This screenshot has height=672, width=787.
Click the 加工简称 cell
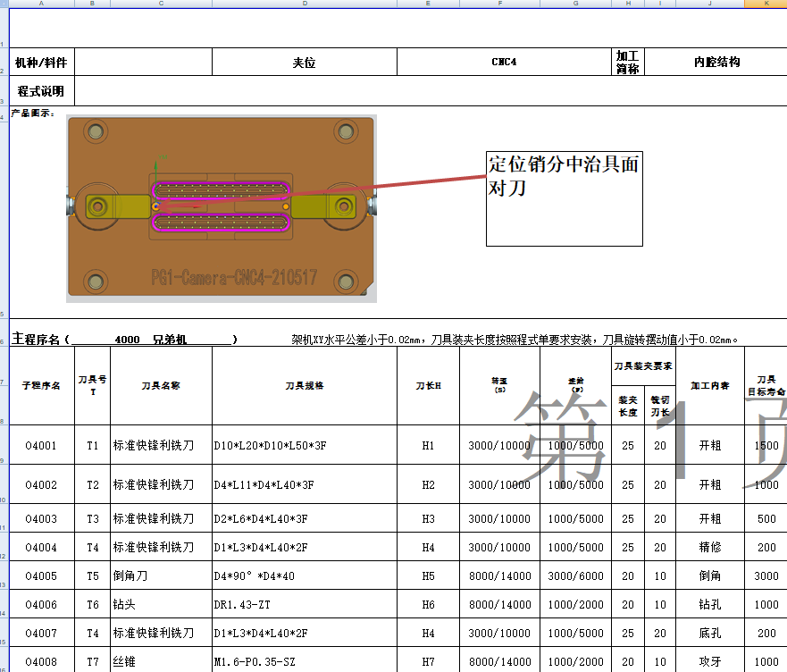[627, 61]
